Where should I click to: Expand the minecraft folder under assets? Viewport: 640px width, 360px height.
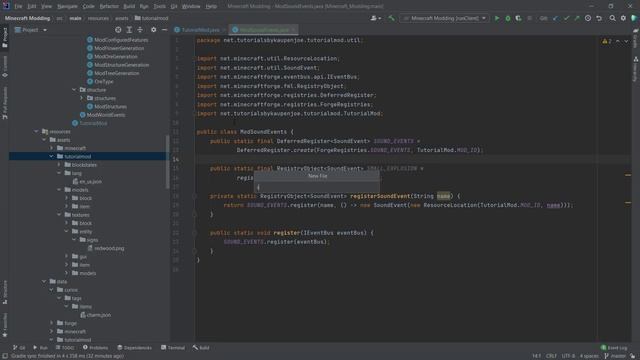coord(51,148)
